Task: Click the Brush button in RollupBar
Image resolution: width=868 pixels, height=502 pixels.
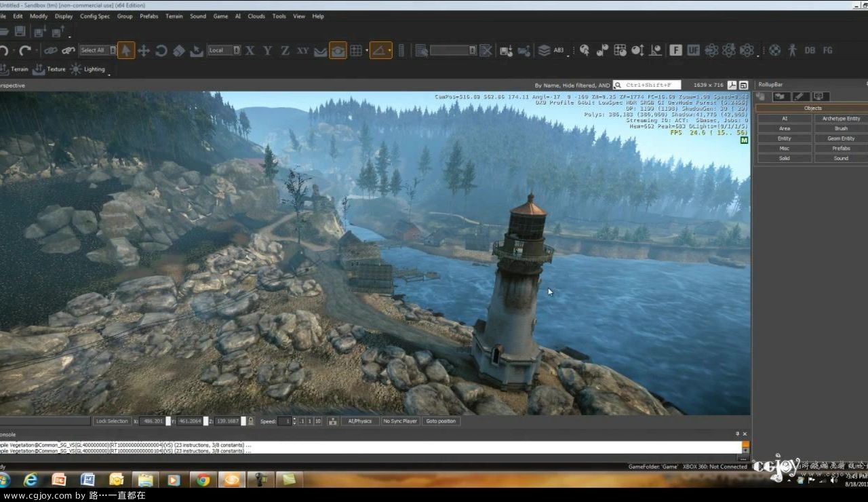Action: coord(841,128)
